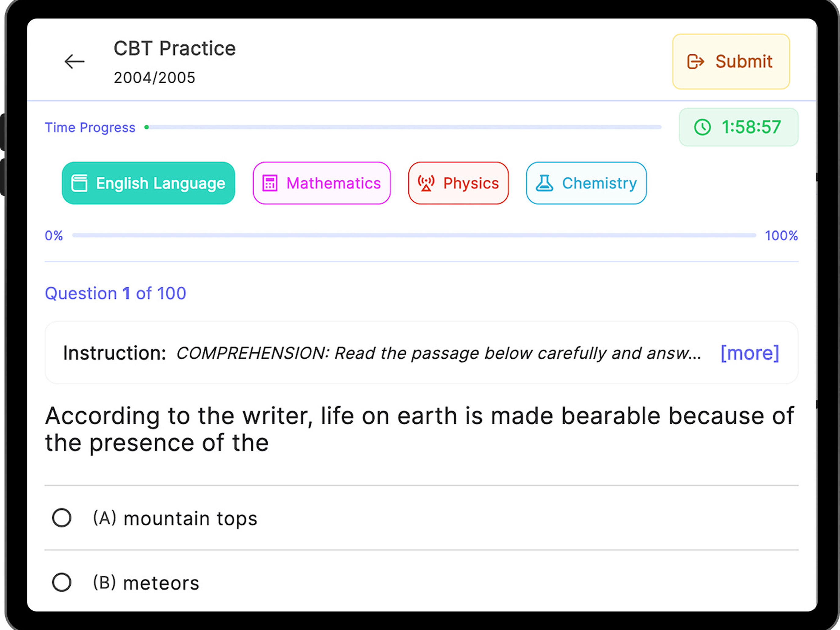Click the book icon on English Language tab
The width and height of the screenshot is (840, 630).
pos(79,183)
